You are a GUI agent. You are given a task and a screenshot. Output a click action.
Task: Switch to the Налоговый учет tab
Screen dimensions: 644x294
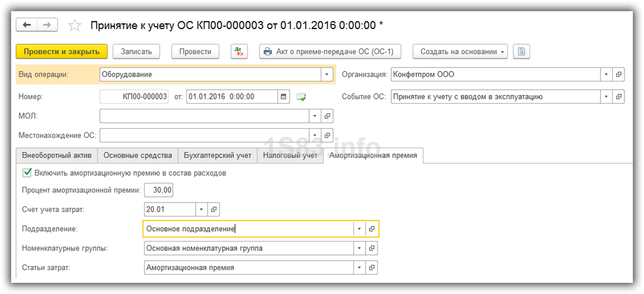(290, 156)
